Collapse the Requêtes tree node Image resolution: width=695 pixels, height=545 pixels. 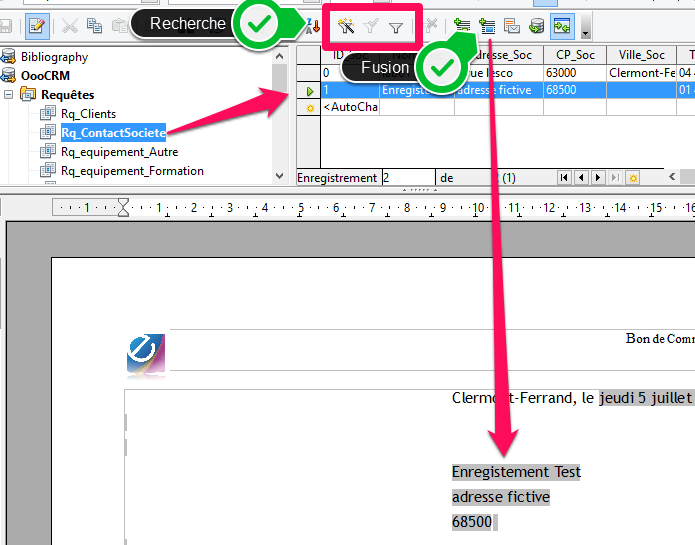pos(9,95)
